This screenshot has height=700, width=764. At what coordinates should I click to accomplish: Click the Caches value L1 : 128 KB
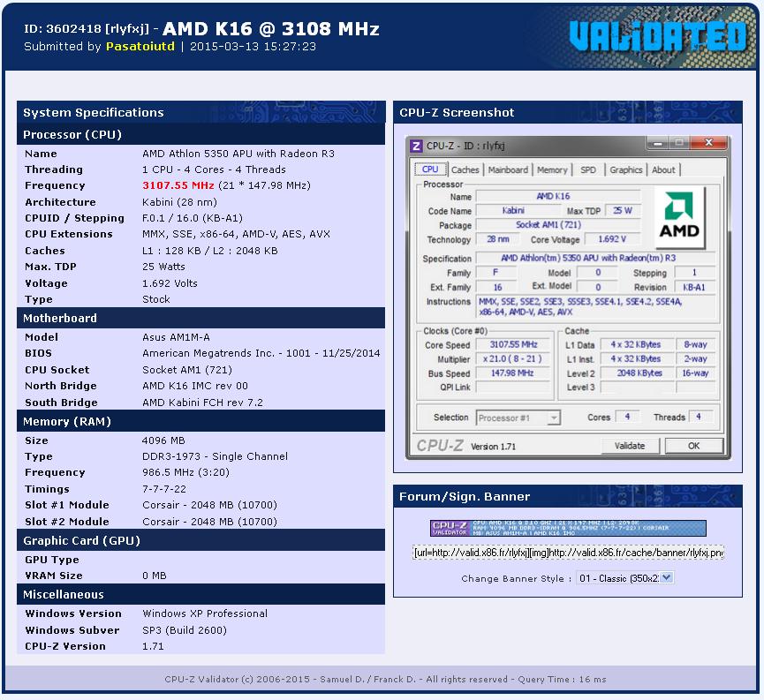point(210,251)
